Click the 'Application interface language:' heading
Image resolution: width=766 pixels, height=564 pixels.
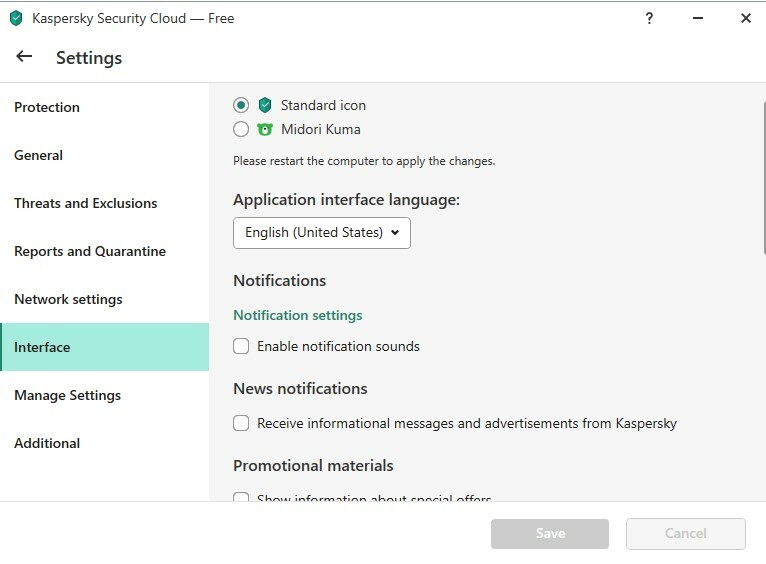pyautogui.click(x=346, y=200)
